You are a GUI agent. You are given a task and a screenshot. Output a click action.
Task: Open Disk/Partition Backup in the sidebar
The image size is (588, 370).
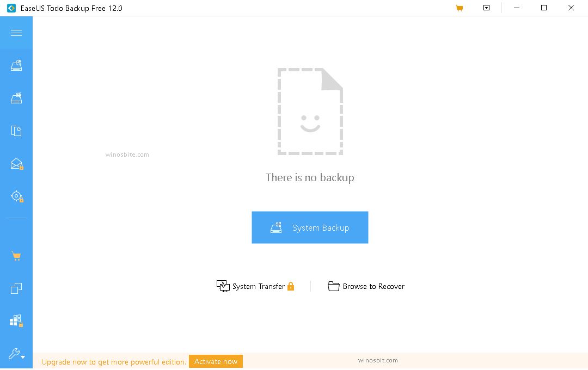(16, 98)
